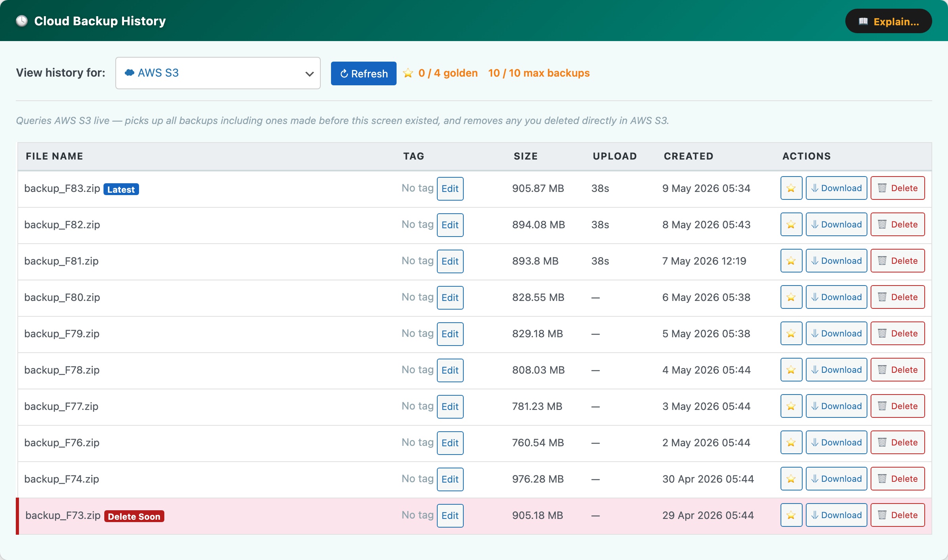Click the Latest badge on backup_F83.zip
948x560 pixels.
(121, 190)
